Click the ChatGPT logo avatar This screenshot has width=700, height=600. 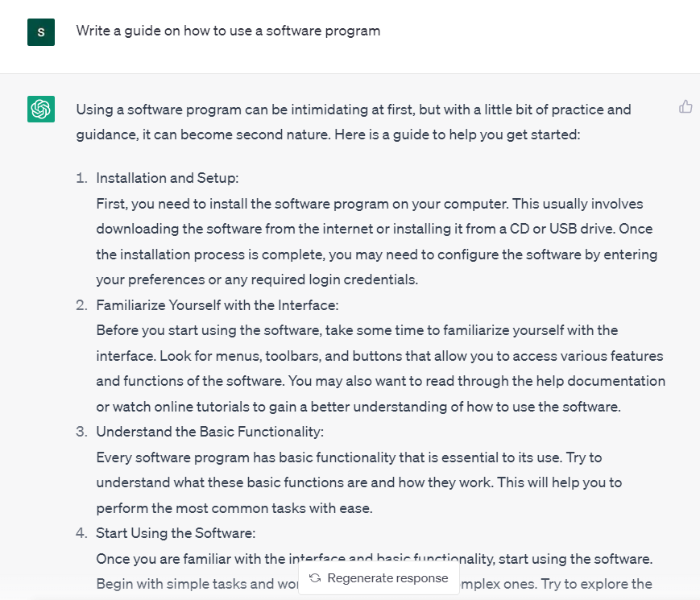click(40, 109)
